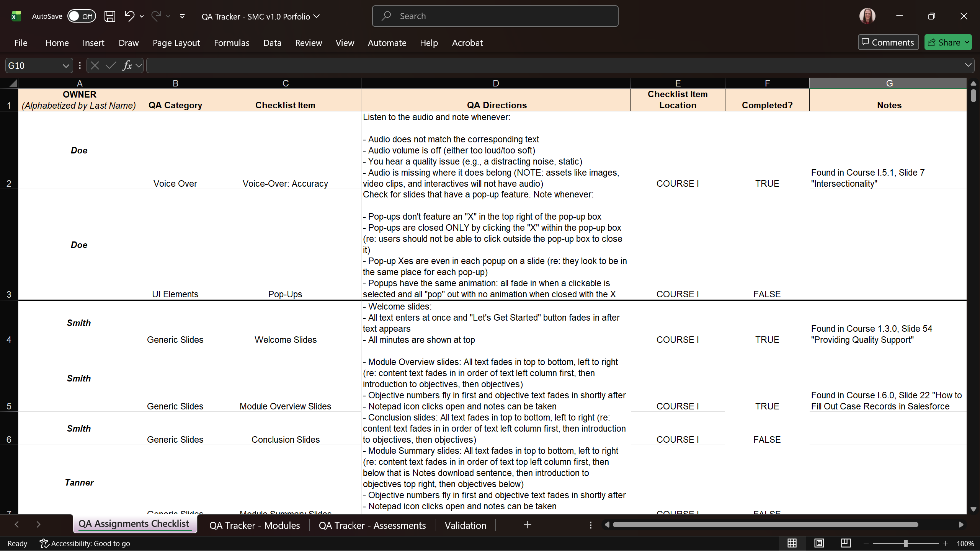Click the 'Welcome Slides' cell
Image resolution: width=980 pixels, height=551 pixels.
pyautogui.click(x=285, y=323)
